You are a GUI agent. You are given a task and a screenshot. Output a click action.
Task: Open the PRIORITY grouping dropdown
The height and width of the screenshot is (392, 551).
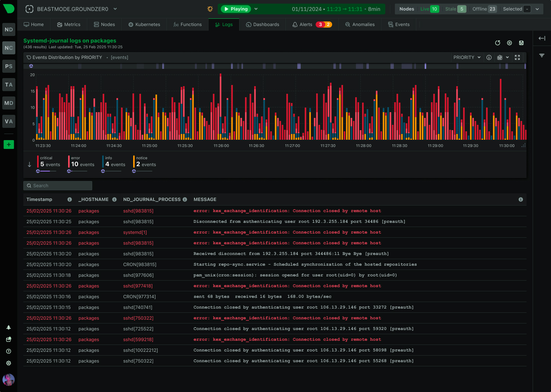click(466, 57)
